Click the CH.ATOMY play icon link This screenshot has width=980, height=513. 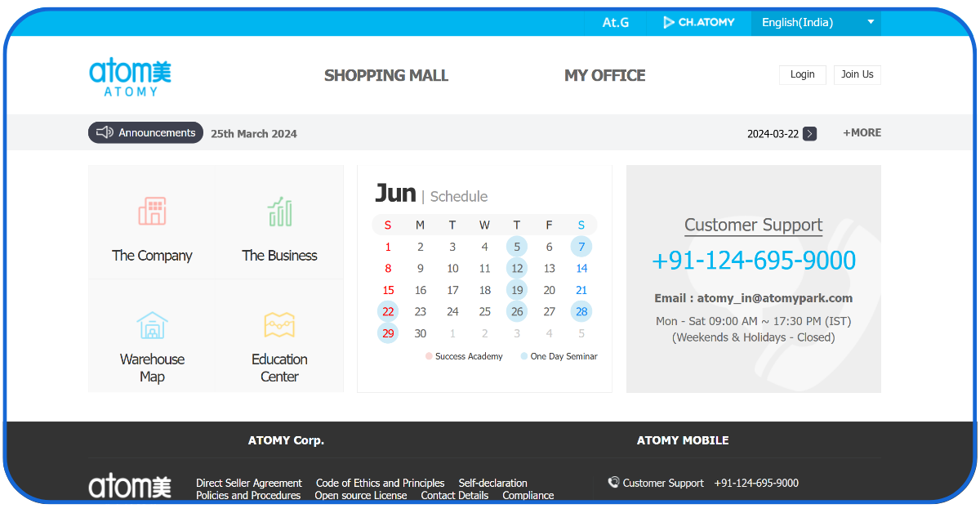pos(699,23)
